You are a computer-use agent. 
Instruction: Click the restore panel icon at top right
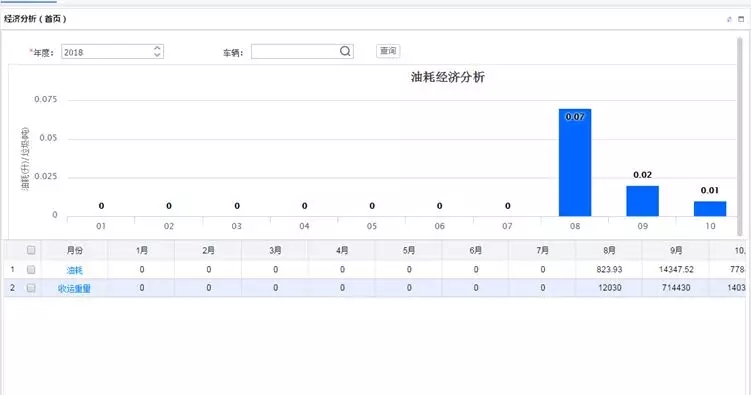(x=729, y=19)
